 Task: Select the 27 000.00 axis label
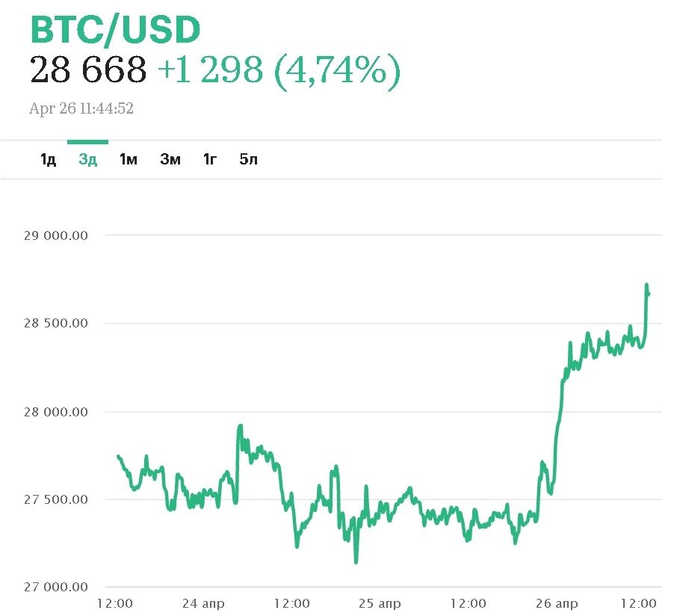(56, 588)
